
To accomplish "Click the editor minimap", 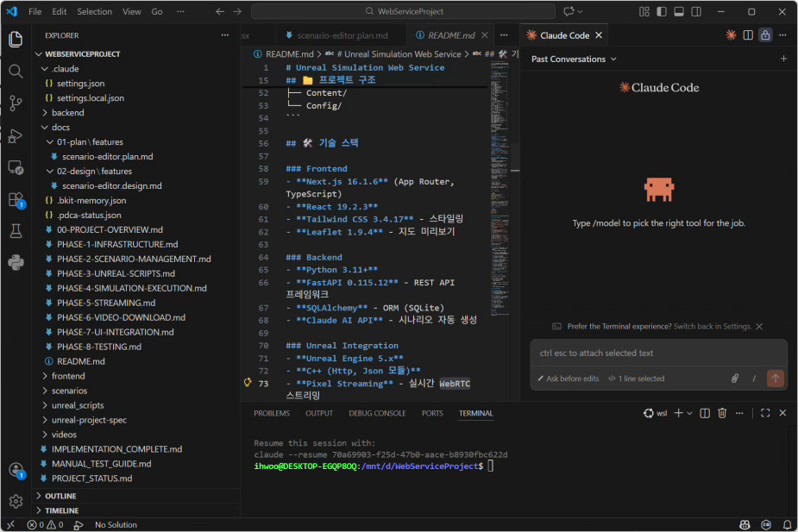I will [x=500, y=188].
